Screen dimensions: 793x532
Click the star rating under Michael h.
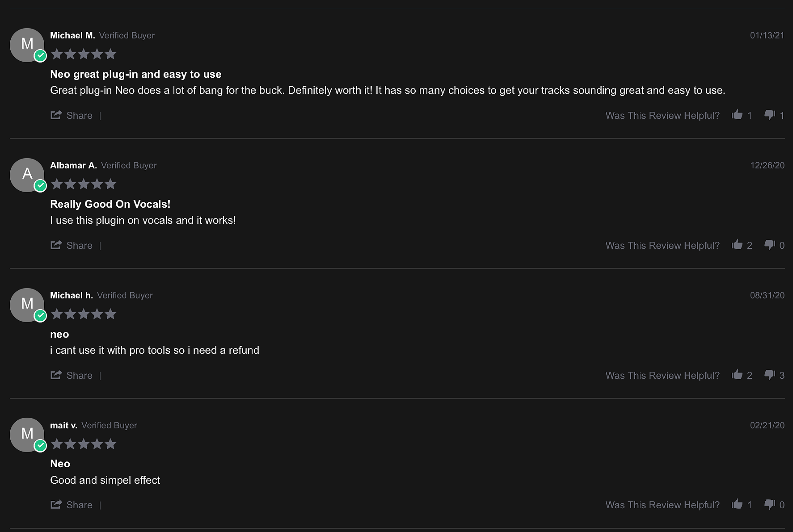[84, 314]
